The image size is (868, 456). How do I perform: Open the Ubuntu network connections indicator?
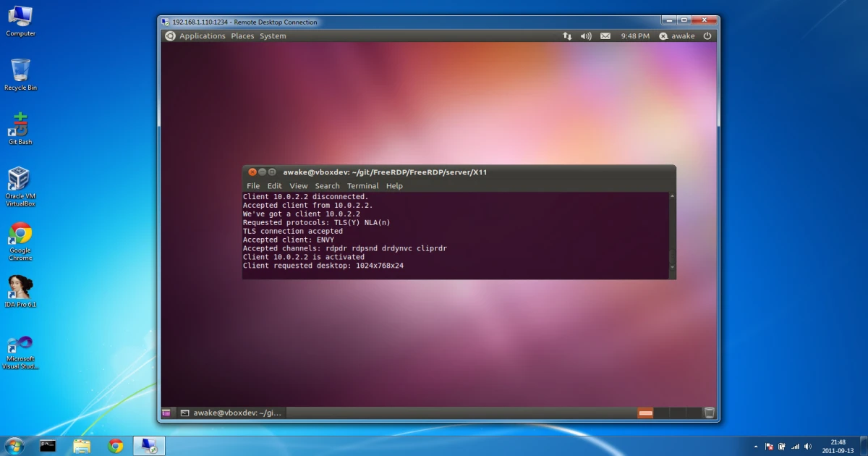567,36
